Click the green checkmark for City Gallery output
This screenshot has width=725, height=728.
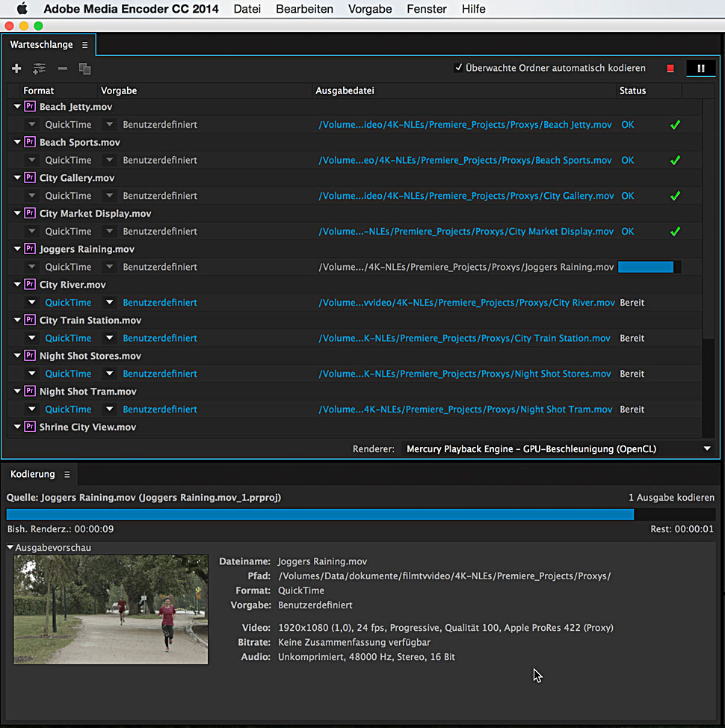coord(676,196)
